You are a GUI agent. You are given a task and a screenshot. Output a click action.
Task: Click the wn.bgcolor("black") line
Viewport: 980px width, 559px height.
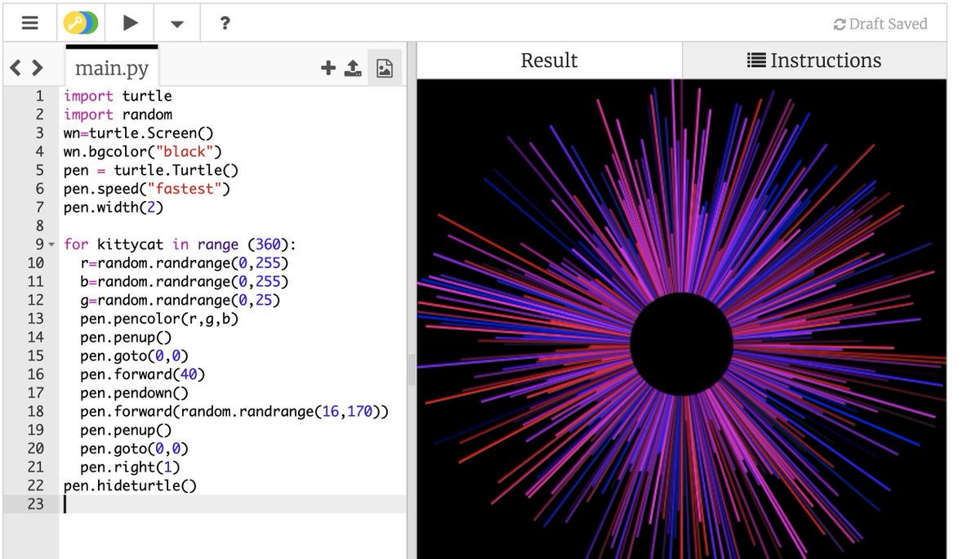(143, 151)
